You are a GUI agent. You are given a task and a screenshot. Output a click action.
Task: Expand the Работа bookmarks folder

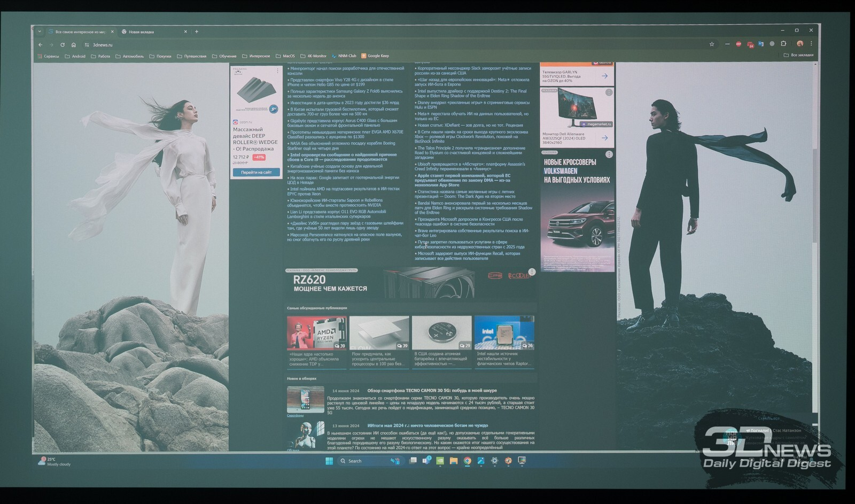coord(100,56)
